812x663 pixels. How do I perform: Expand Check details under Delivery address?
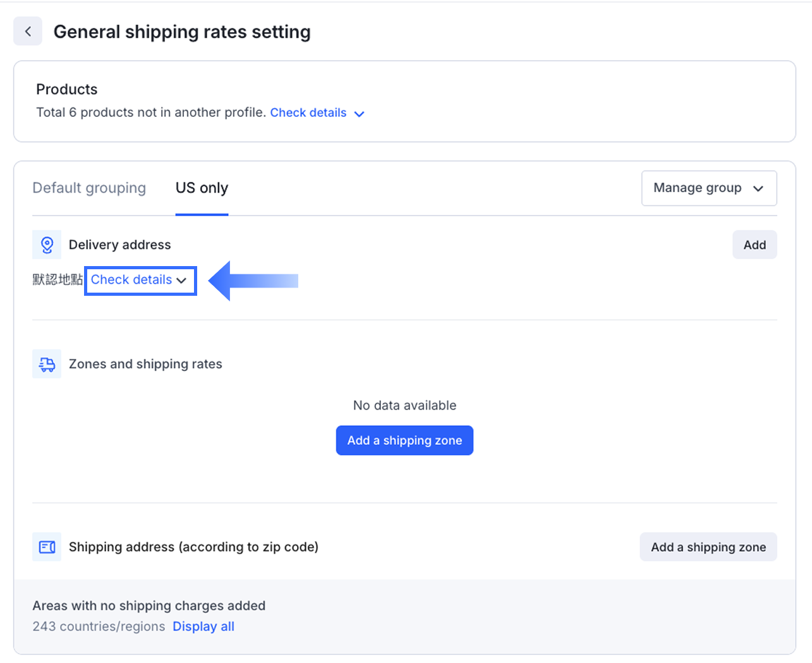131,280
